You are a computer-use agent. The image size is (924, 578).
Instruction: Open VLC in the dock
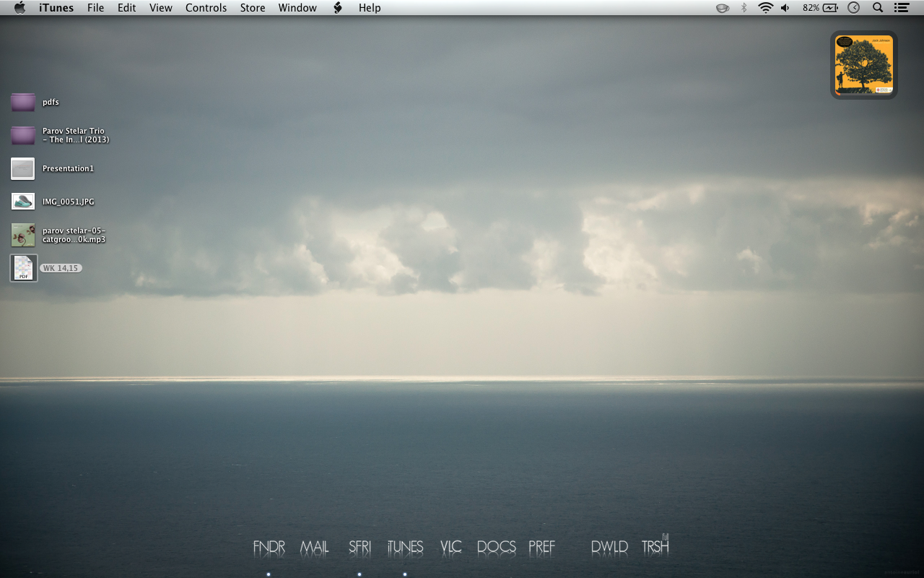(x=450, y=547)
